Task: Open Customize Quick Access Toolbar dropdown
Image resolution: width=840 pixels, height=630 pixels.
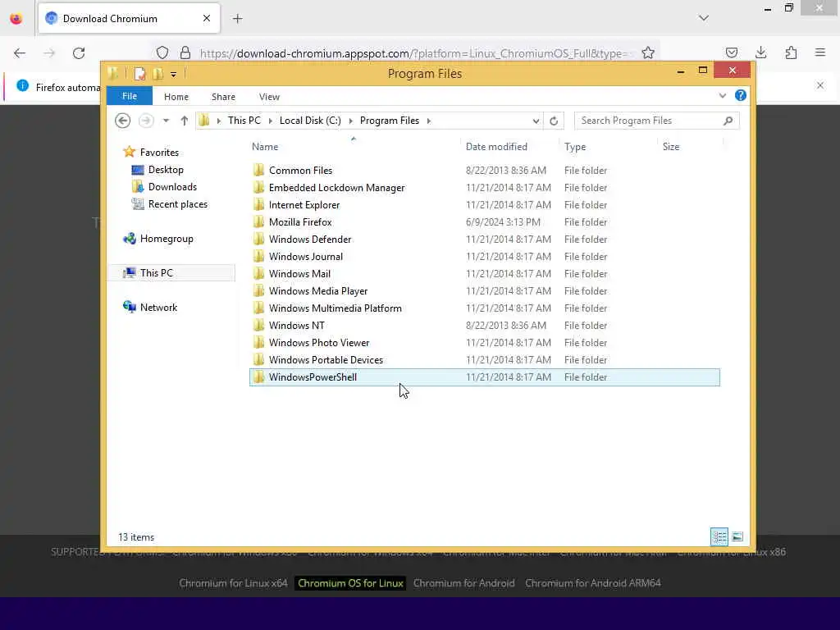Action: click(174, 75)
